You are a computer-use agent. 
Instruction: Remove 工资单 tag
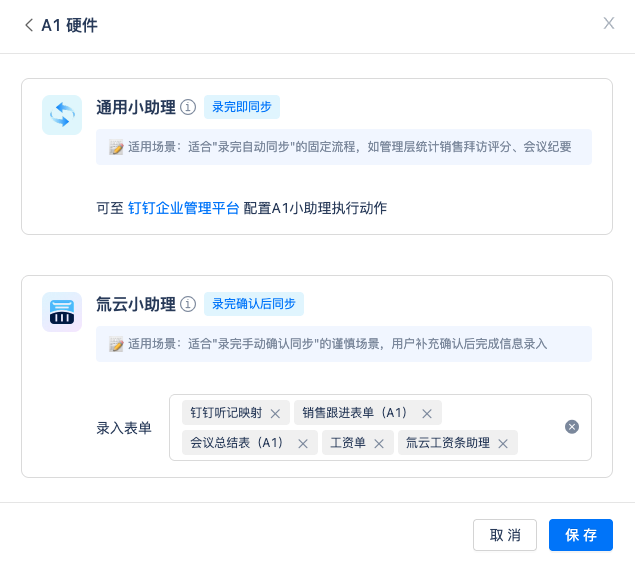[379, 444]
